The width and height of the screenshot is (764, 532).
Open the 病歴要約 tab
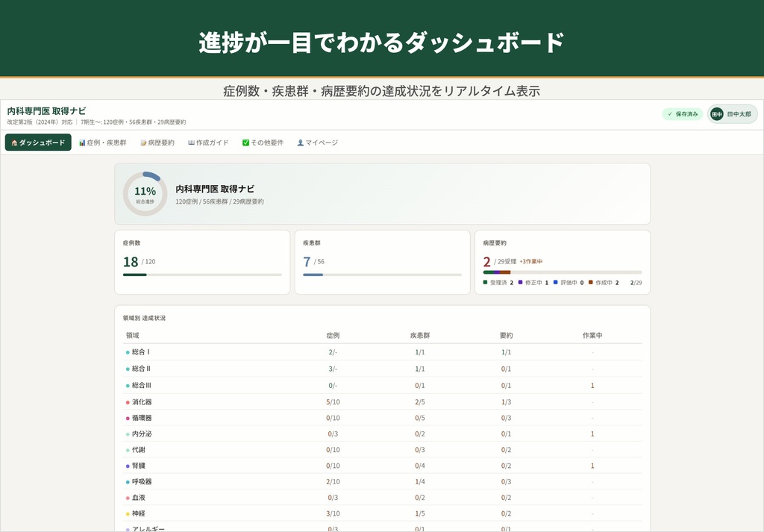157,143
